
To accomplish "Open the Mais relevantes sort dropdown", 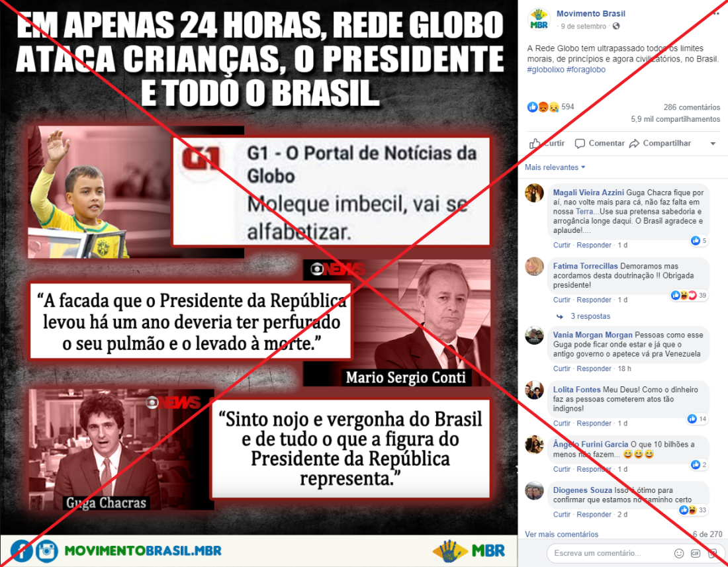I will coord(555,167).
